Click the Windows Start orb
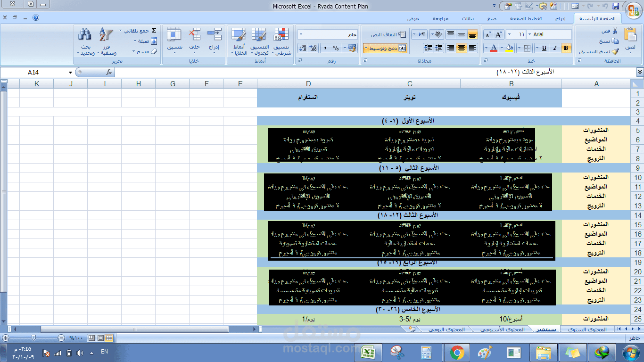Viewport: 644px width, 362px height. [x=630, y=352]
